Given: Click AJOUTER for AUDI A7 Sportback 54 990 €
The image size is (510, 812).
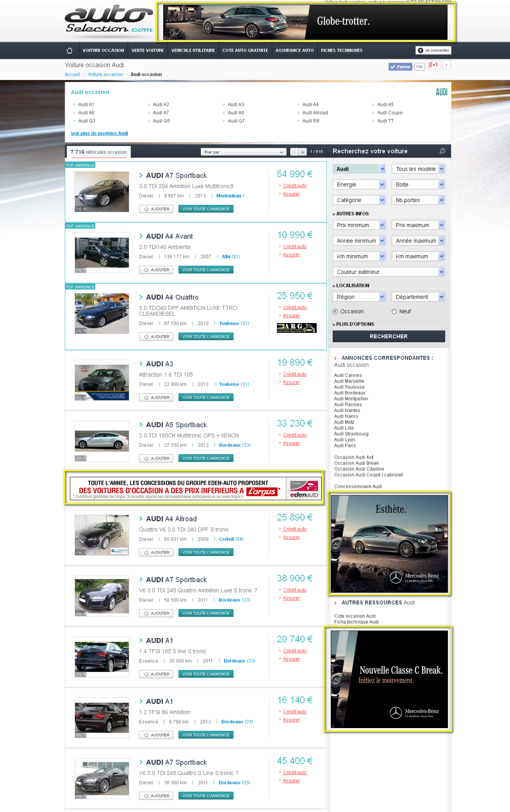Looking at the screenshot, I should tap(156, 209).
